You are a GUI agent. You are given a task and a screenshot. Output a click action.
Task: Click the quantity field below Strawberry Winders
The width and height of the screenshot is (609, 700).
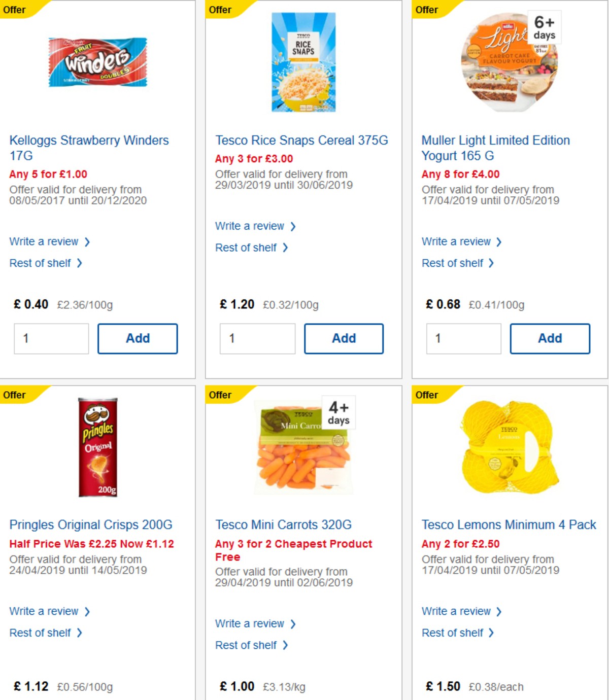click(x=51, y=338)
